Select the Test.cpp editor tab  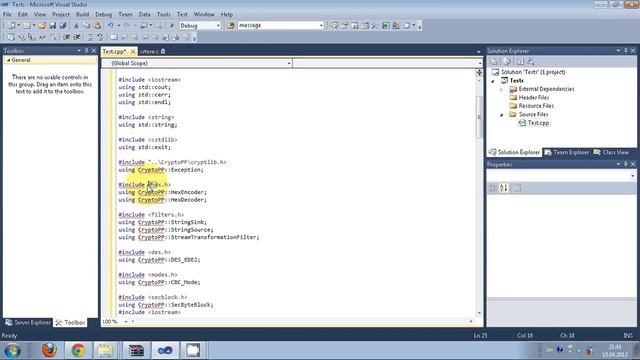point(114,51)
